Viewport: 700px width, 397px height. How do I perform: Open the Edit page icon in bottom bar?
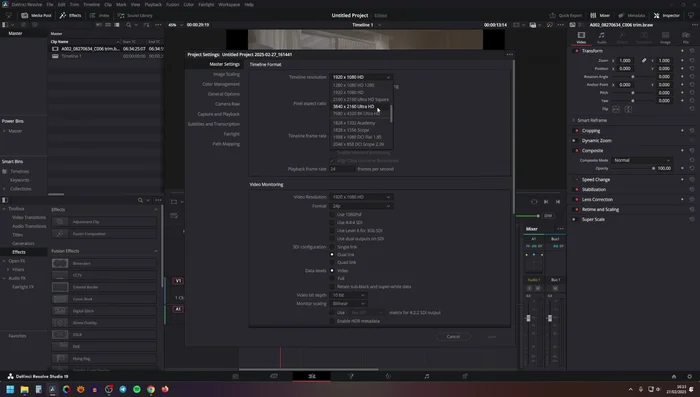point(312,376)
